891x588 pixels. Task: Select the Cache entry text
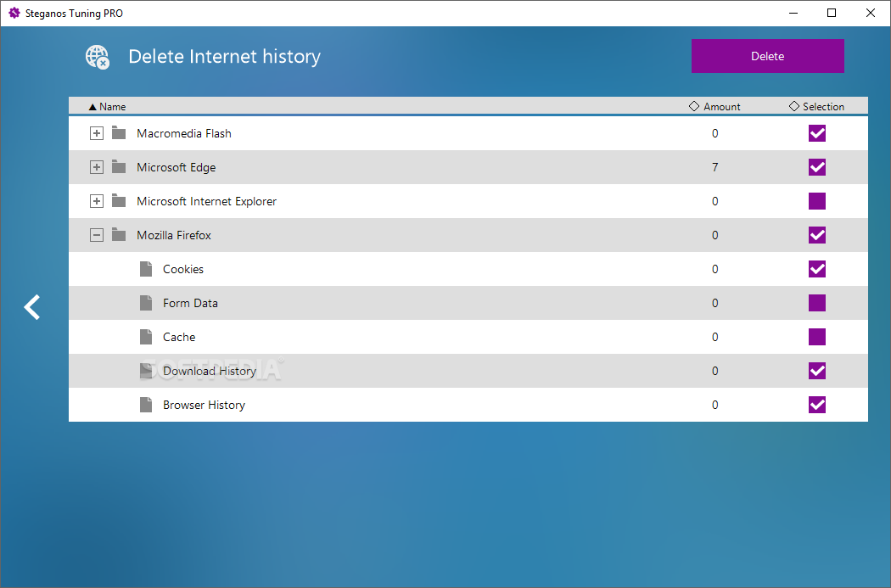179,337
